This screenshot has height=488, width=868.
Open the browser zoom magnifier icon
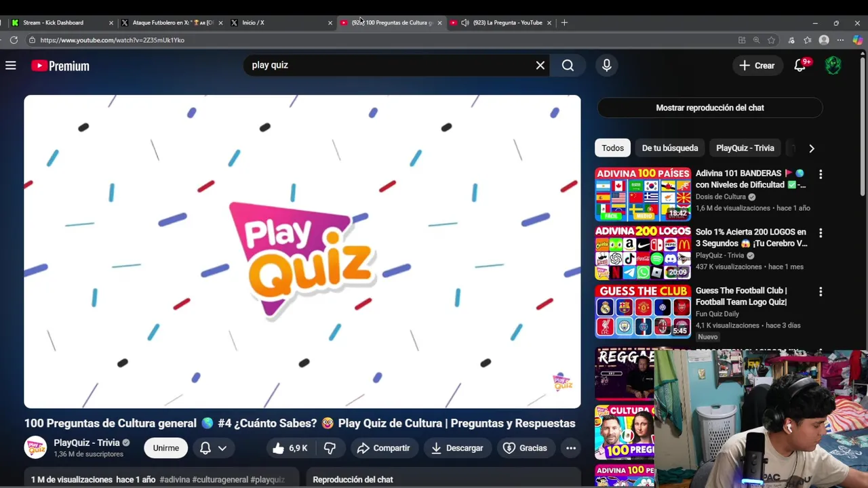coord(756,40)
